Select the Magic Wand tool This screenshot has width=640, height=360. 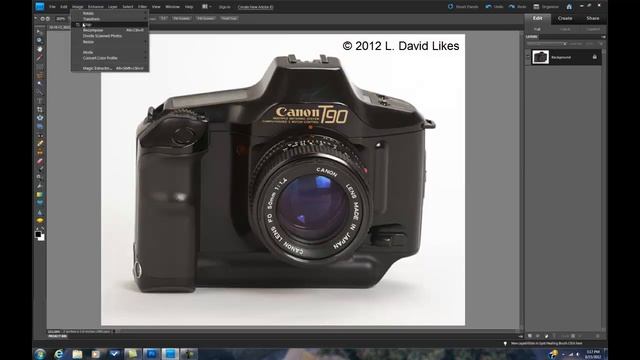(40, 84)
